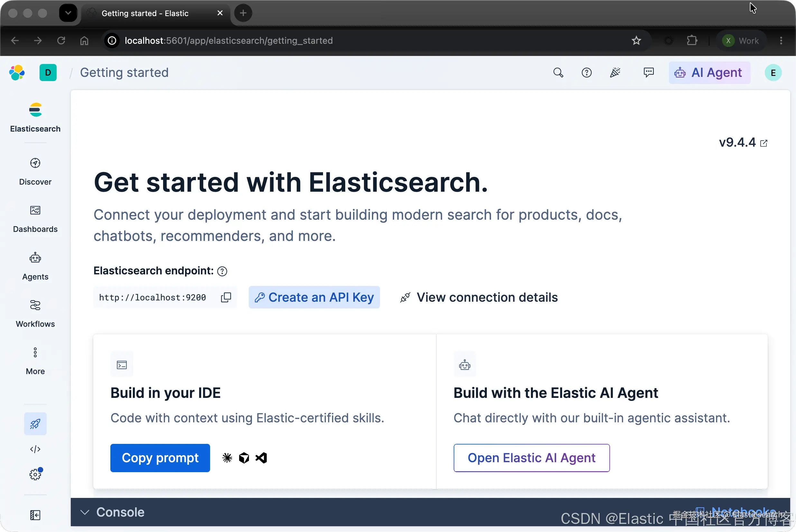
Task: Open a new browser tab
Action: pyautogui.click(x=243, y=13)
